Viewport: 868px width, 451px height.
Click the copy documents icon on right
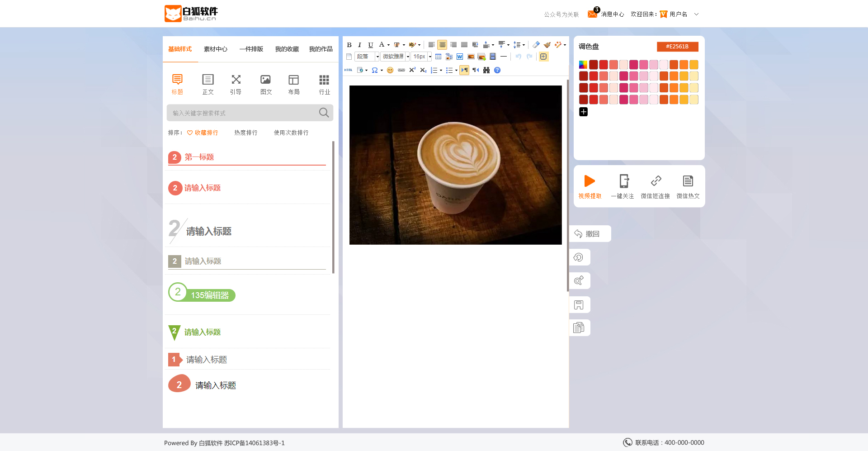tap(579, 328)
